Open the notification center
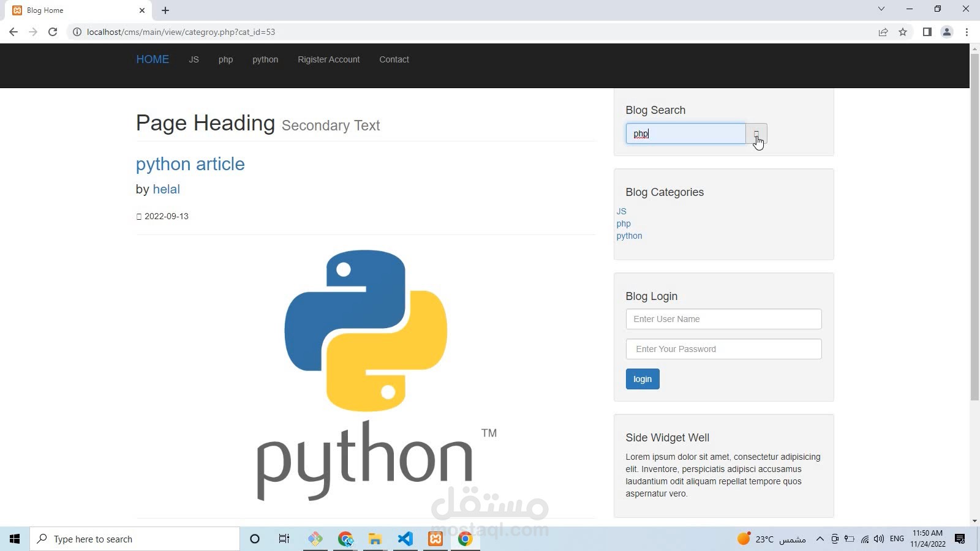The image size is (980, 551). tap(960, 539)
